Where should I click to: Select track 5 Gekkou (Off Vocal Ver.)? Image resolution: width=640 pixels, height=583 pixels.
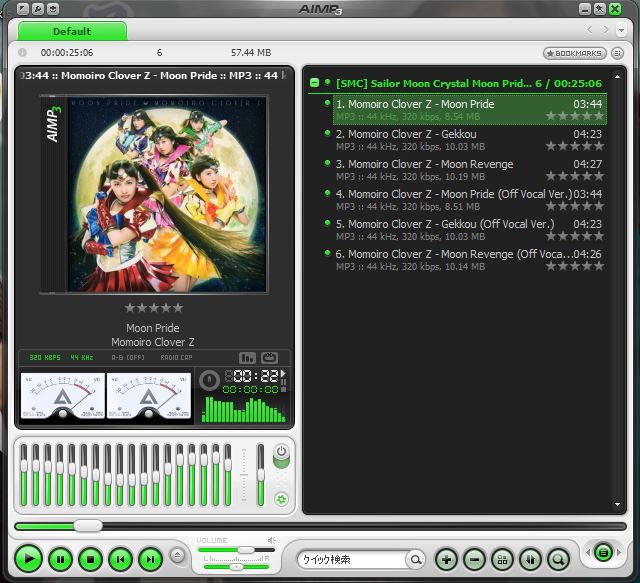[469, 230]
